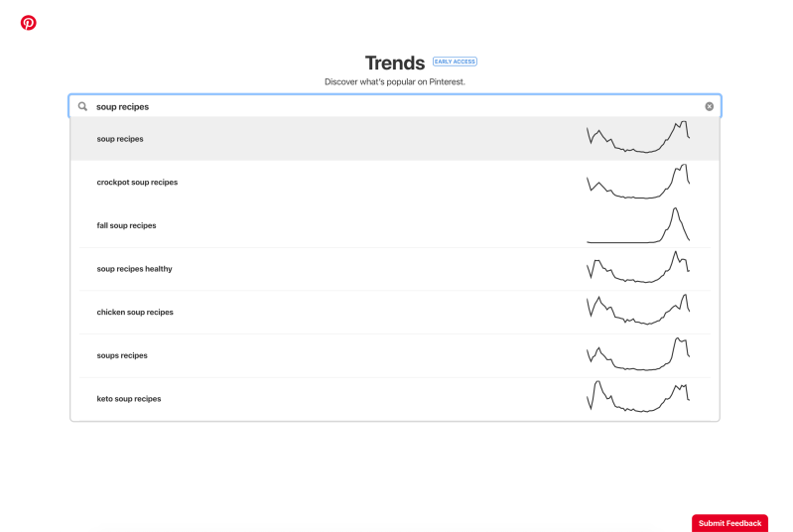This screenshot has width=793, height=532.
Task: Click the trend sparkline for 'soup recipes'
Action: click(x=638, y=137)
